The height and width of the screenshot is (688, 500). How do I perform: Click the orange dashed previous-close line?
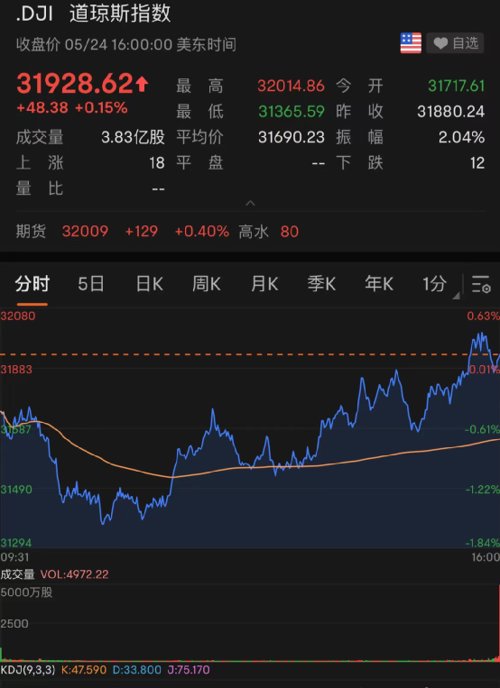250,354
